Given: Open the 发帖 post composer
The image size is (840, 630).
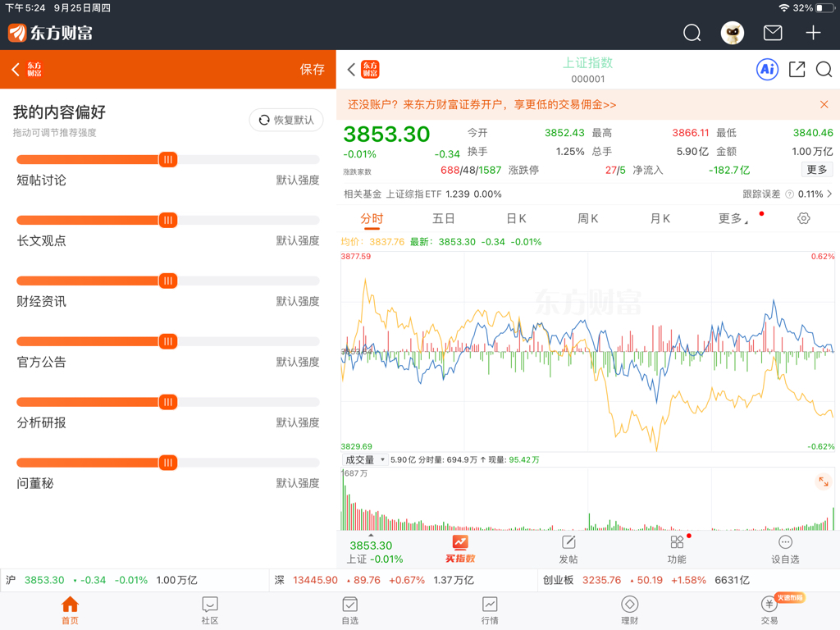Looking at the screenshot, I should pyautogui.click(x=568, y=549).
